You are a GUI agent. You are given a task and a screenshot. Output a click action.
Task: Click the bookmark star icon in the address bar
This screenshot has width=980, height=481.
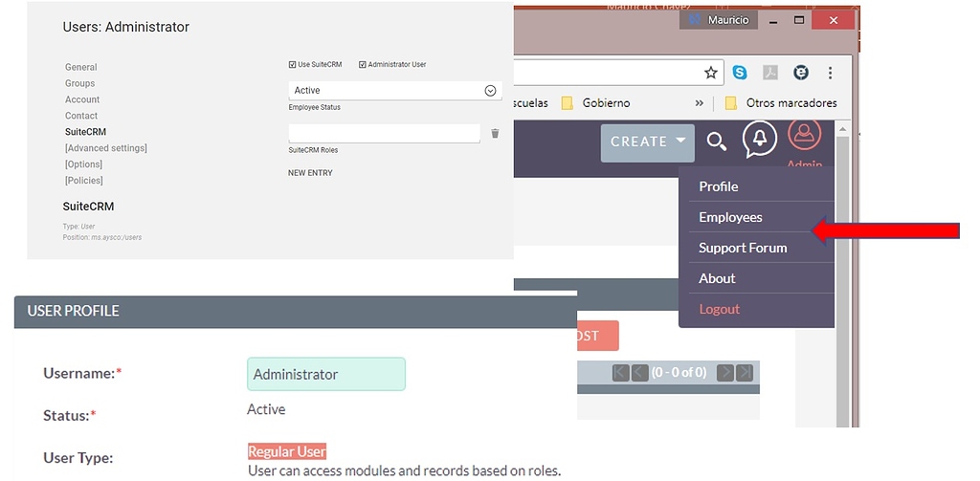coord(711,73)
